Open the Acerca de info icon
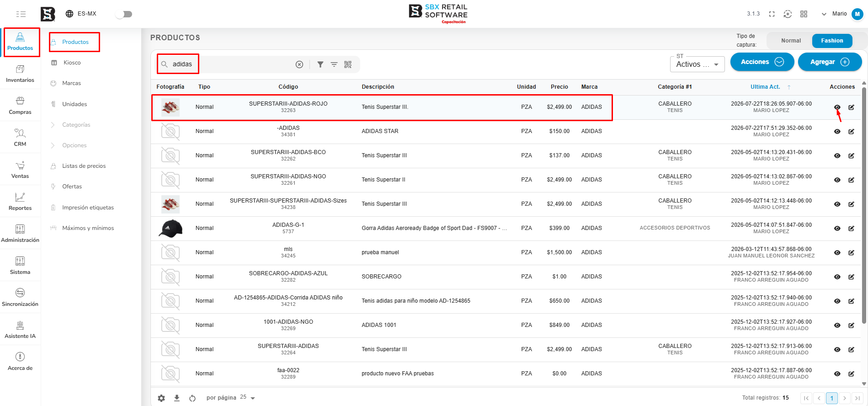868x406 pixels. 20,357
